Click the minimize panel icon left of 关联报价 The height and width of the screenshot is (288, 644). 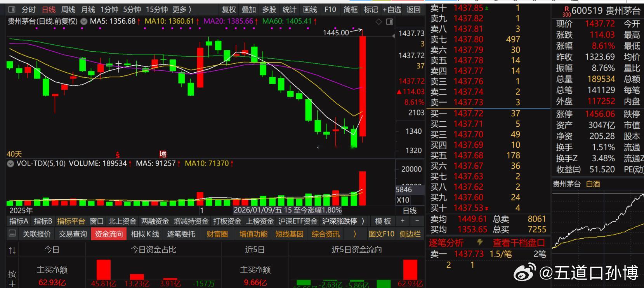pyautogui.click(x=12, y=234)
